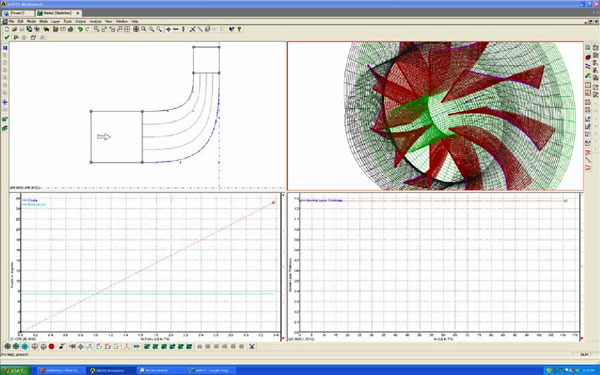Click the topmost icon in right sidebar's left column

(x=588, y=48)
